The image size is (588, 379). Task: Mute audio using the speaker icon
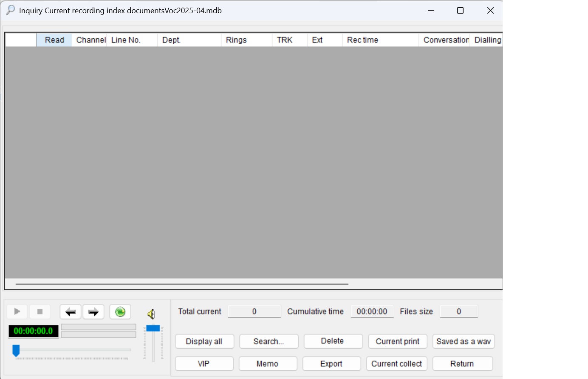[x=152, y=314]
